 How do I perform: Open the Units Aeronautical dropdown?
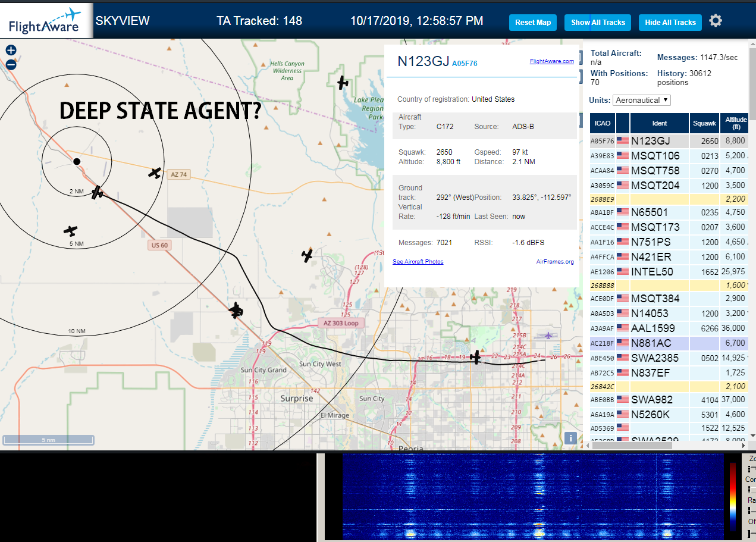(x=642, y=100)
